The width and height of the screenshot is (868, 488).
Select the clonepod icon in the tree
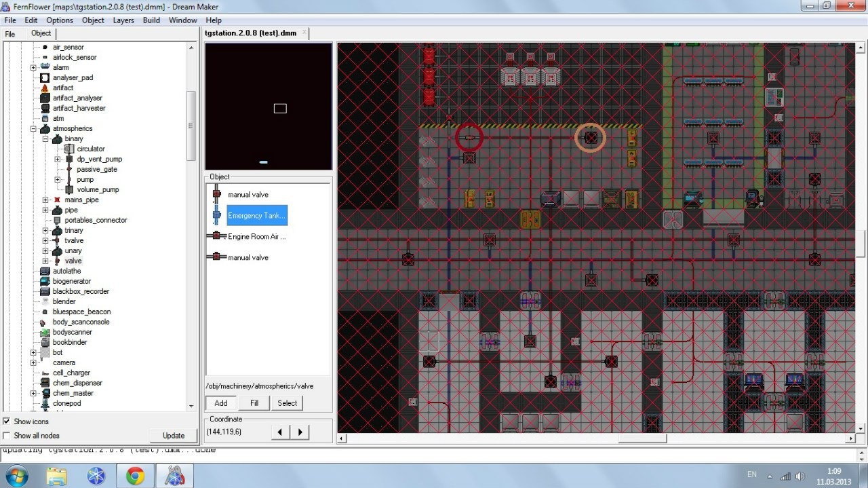[x=45, y=403]
